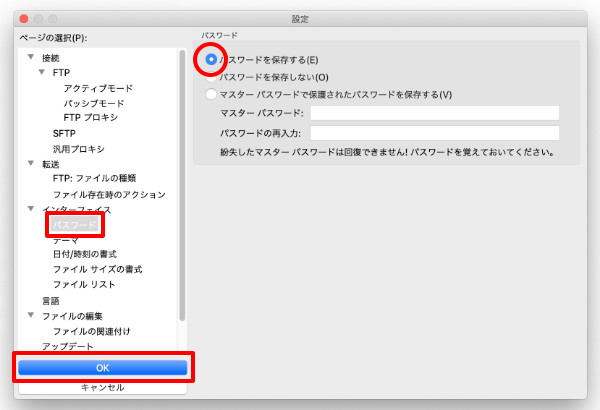Open the アクティブモード settings page
The height and width of the screenshot is (410, 600).
click(98, 88)
